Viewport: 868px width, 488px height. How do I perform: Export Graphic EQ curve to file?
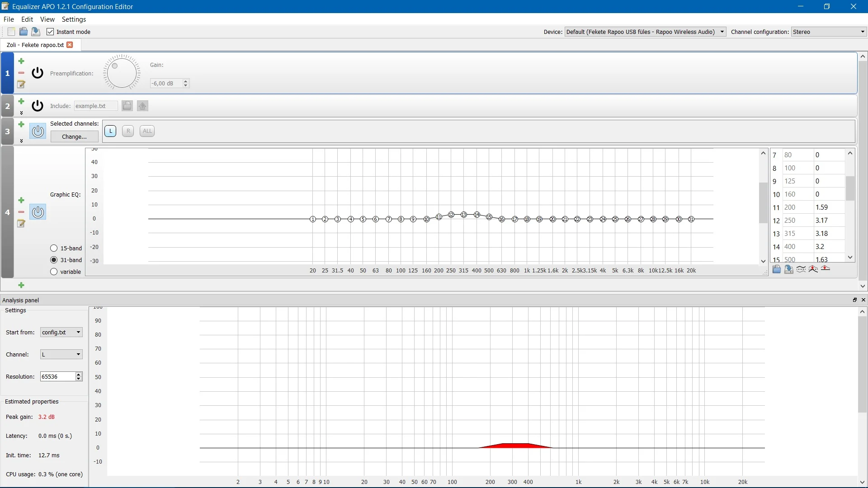pyautogui.click(x=789, y=269)
